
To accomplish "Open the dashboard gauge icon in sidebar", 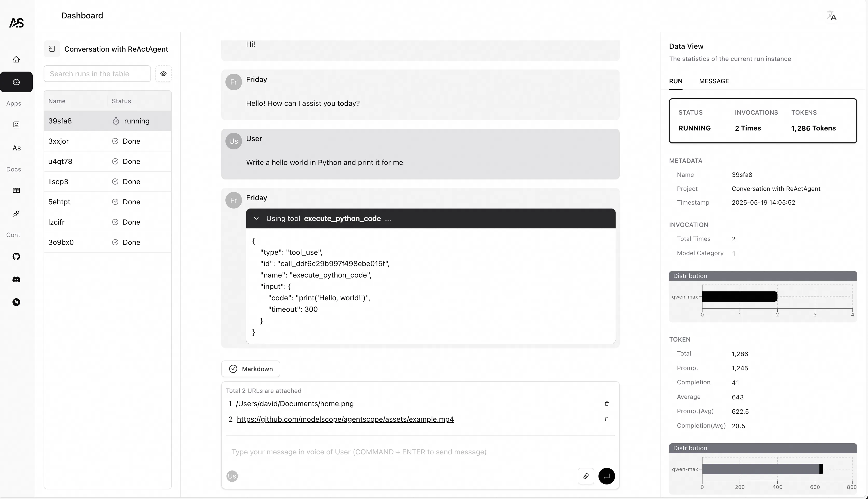I will [x=16, y=82].
